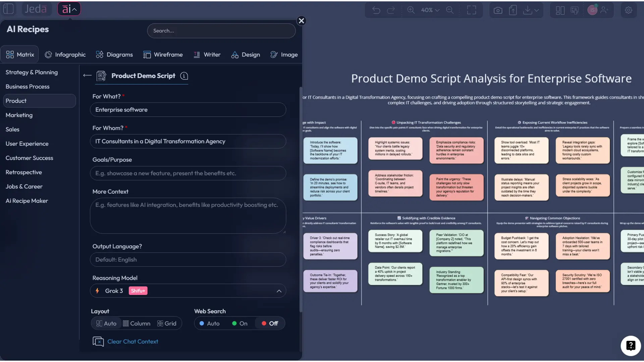Select the Marketing category in sidebar
Image resolution: width=644 pixels, height=362 pixels.
tap(19, 115)
